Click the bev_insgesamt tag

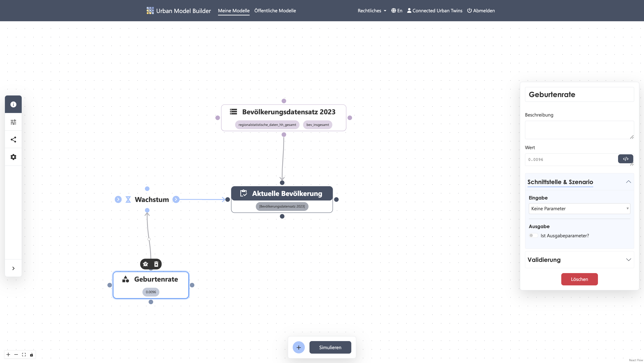point(318,125)
